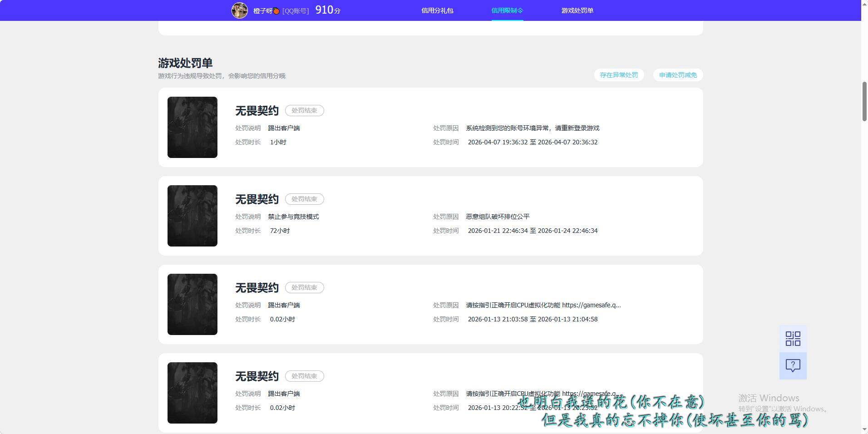This screenshot has height=434, width=868.
Task: Open first 无畏契约 game thumbnail
Action: [x=192, y=127]
